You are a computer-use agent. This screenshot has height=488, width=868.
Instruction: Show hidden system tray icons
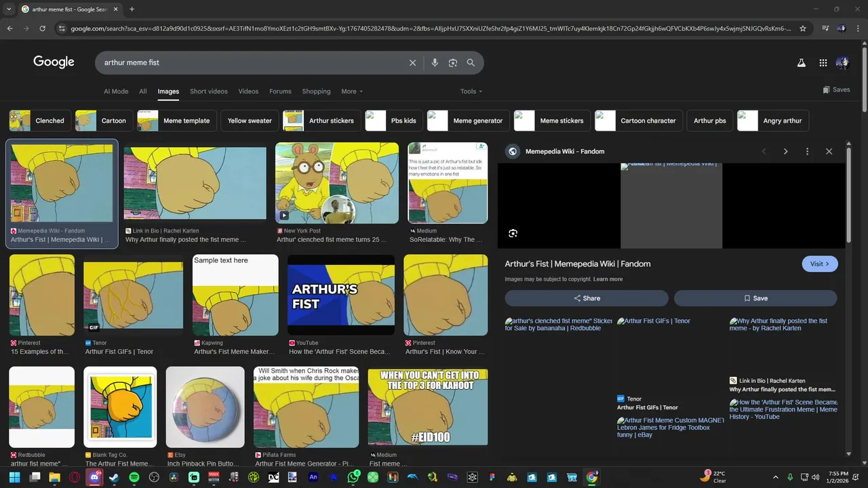tap(776, 477)
